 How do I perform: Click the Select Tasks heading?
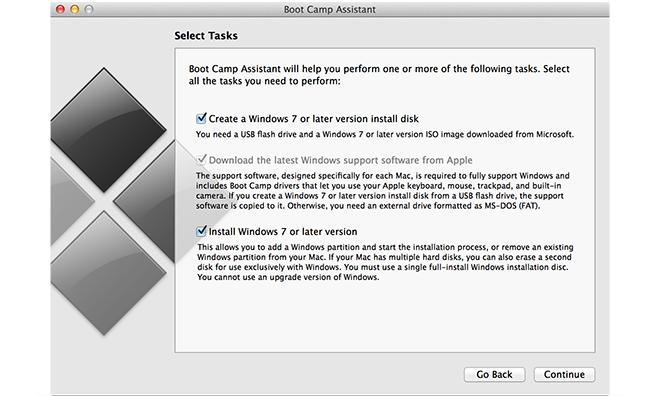point(206,36)
